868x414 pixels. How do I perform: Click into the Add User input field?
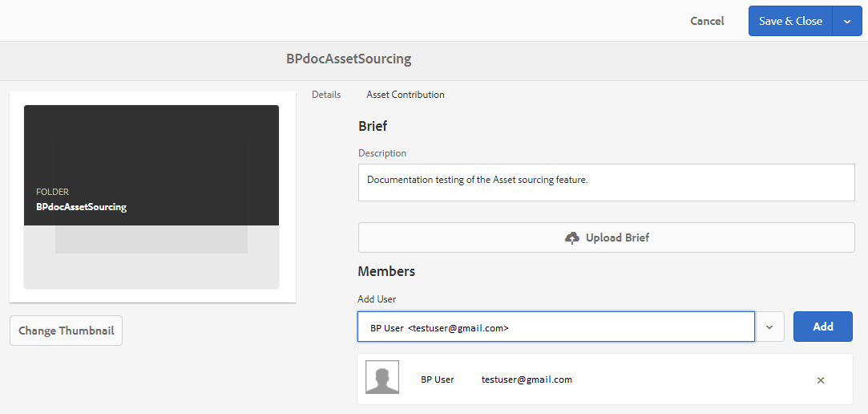tap(555, 327)
